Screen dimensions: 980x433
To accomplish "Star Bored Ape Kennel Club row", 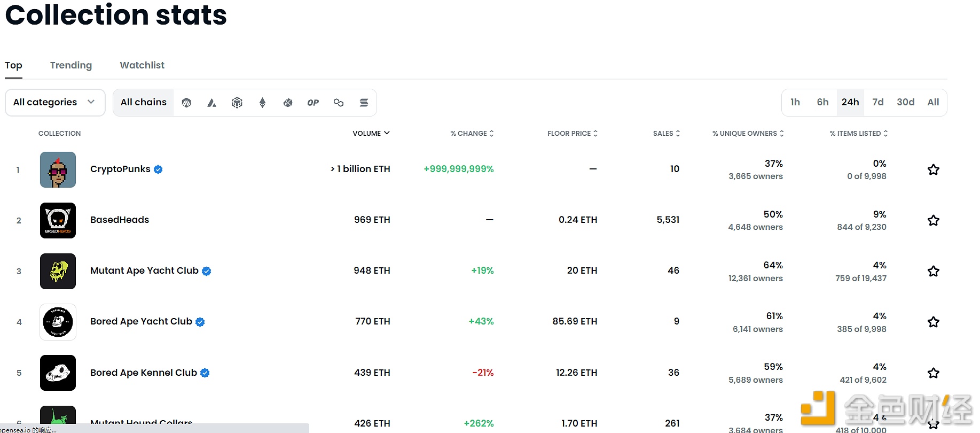I will coord(934,373).
